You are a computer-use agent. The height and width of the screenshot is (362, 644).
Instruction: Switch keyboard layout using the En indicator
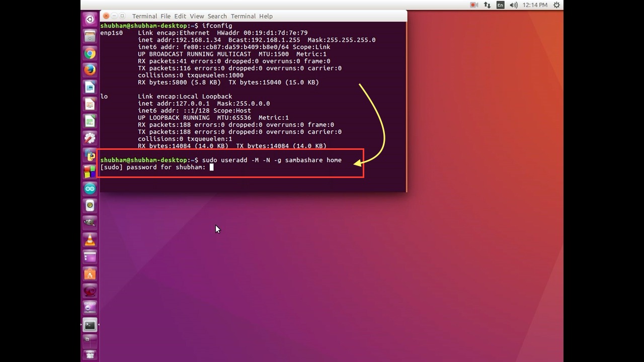(500, 5)
